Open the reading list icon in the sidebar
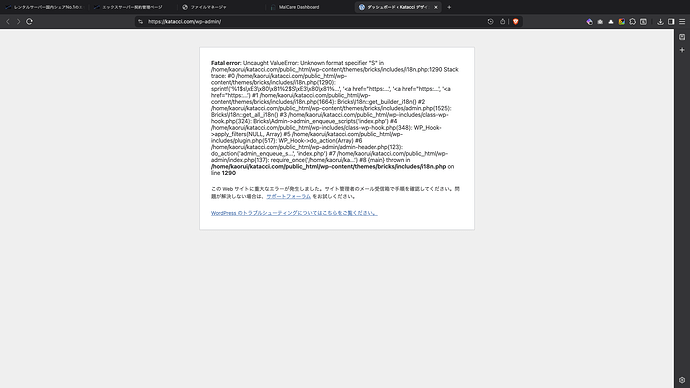The height and width of the screenshot is (388, 690). pyautogui.click(x=682, y=37)
